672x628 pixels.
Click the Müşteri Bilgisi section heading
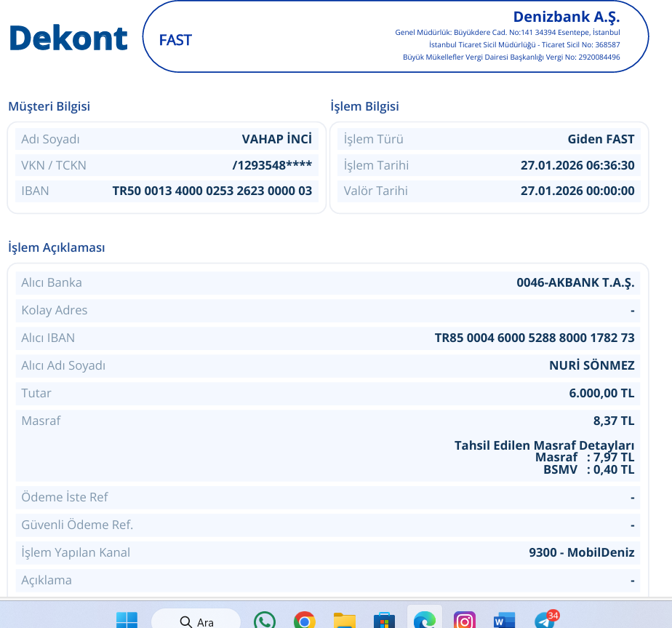pyautogui.click(x=49, y=106)
